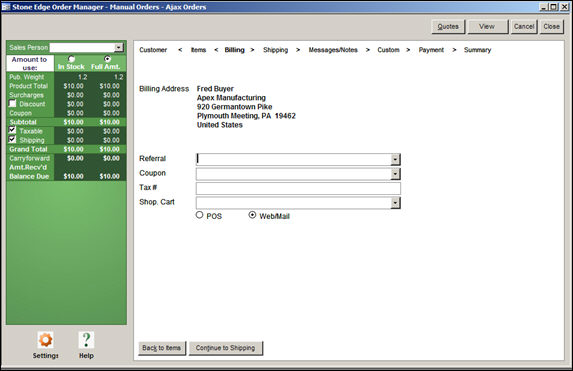
Task: Open the Settings gear icon
Action: point(45,340)
